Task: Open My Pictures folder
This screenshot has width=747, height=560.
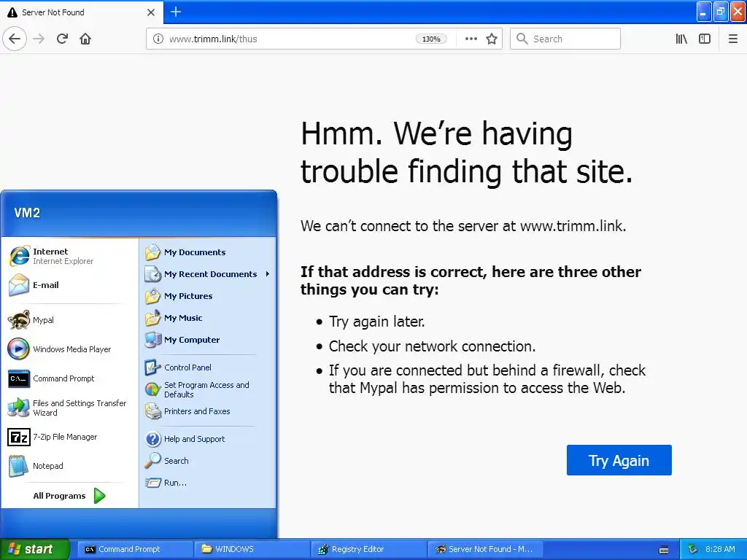Action: click(208, 296)
